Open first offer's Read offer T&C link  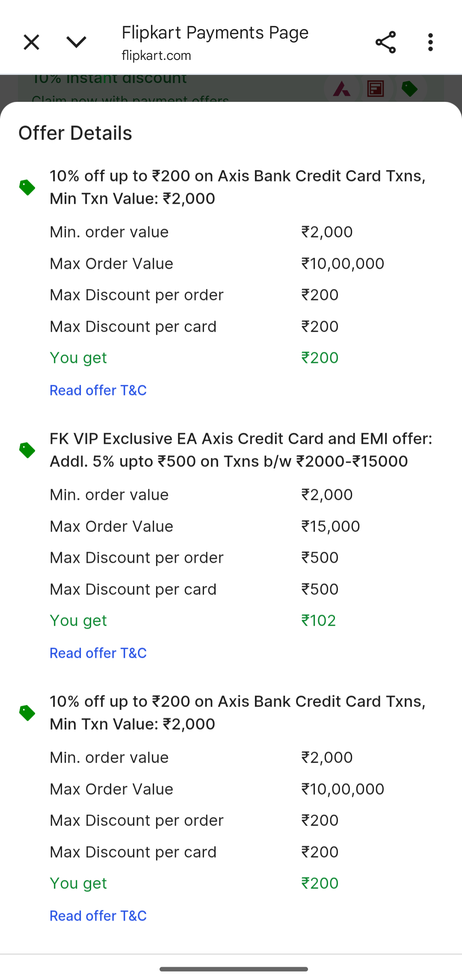pyautogui.click(x=98, y=390)
